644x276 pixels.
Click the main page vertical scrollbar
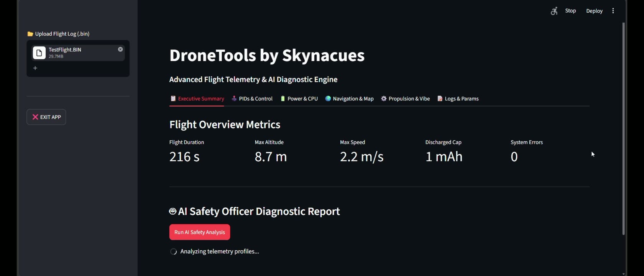click(x=623, y=128)
